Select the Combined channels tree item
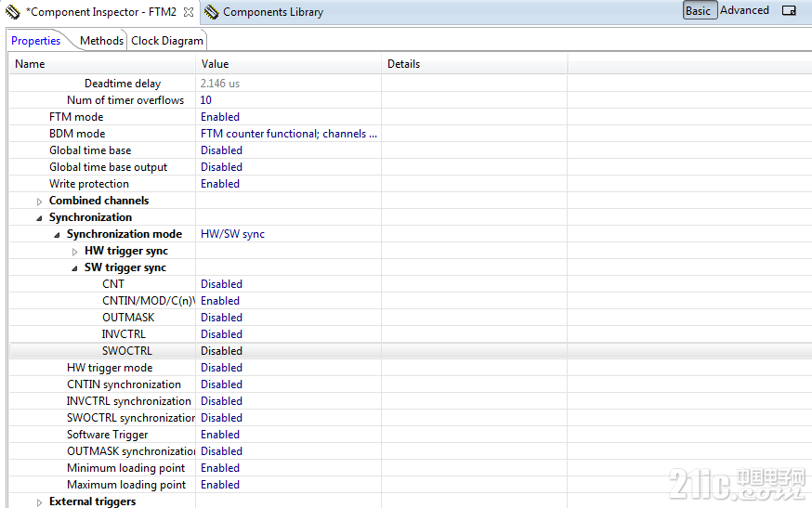This screenshot has height=508, width=812. [98, 201]
